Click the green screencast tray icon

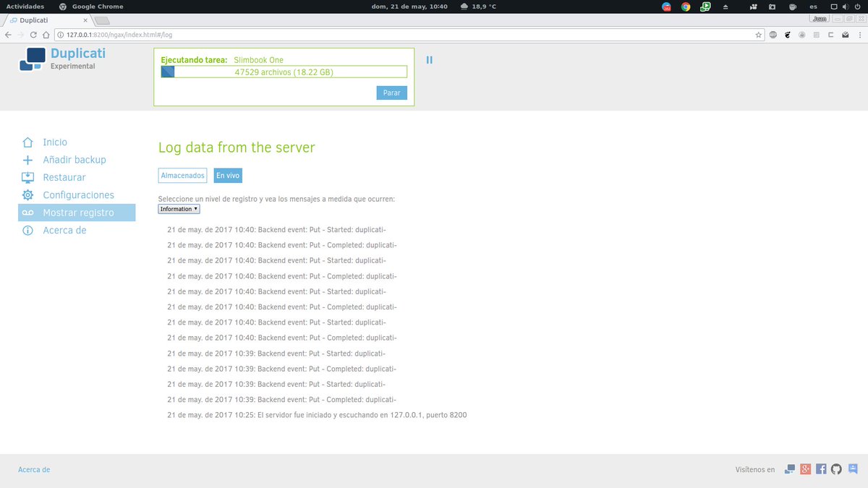click(705, 7)
